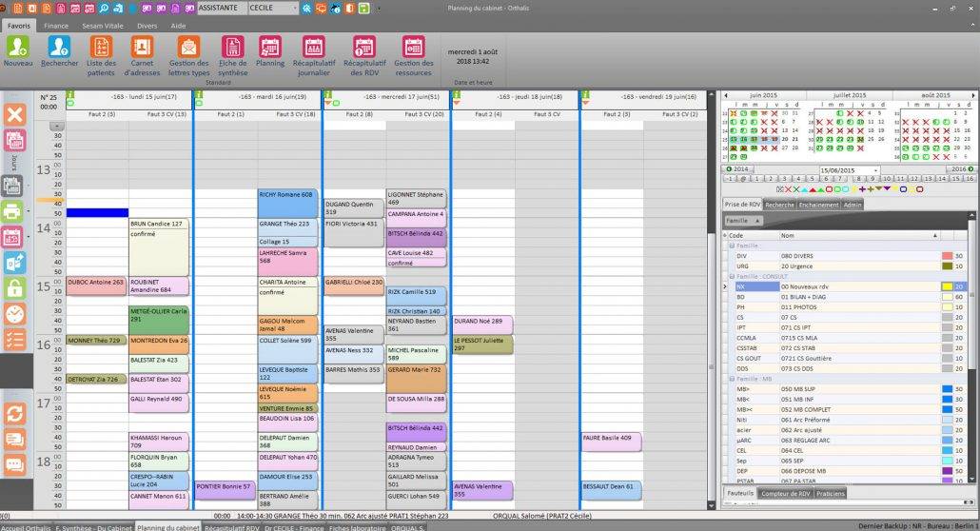Collapse the Famille : MB group

click(x=730, y=379)
